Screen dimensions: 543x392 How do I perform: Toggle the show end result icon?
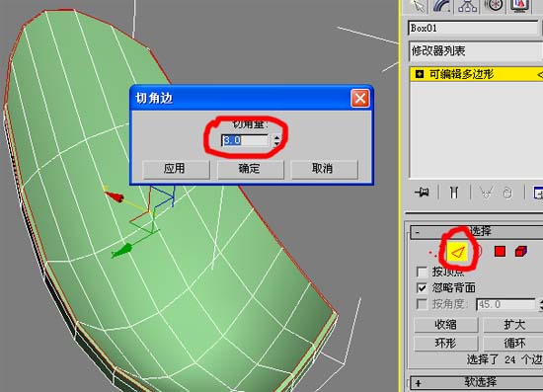tap(454, 193)
